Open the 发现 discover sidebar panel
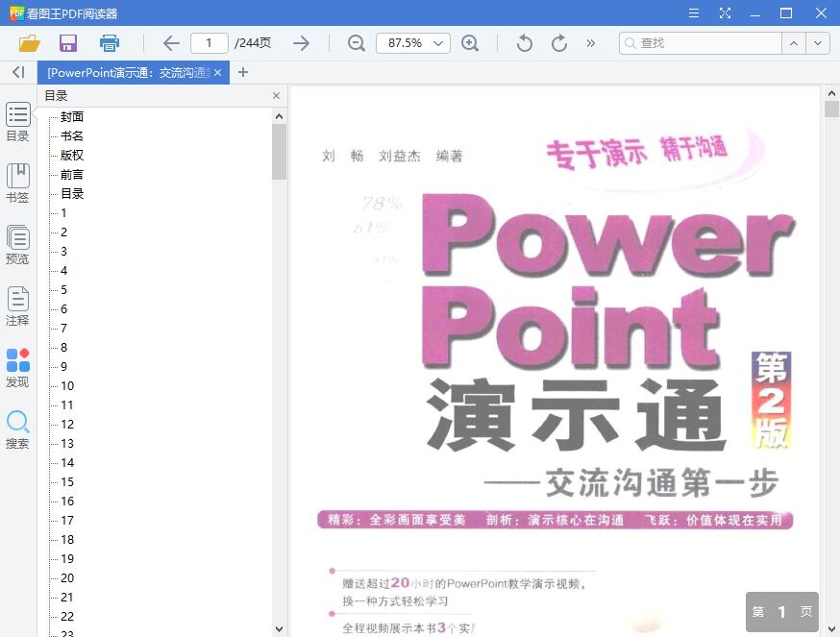Screen dimensions: 840x637 pyautogui.click(x=17, y=368)
